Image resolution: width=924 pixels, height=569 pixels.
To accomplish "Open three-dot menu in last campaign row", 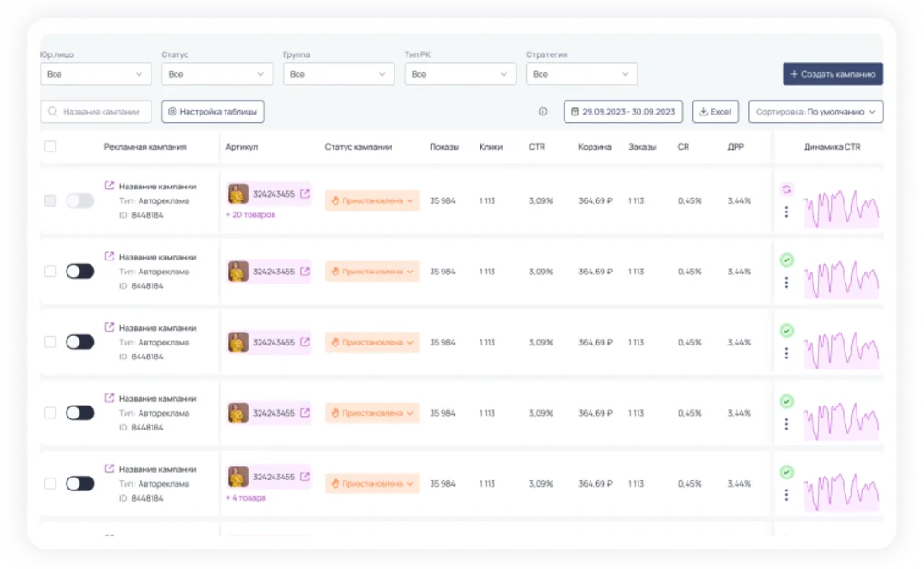I will (x=786, y=495).
